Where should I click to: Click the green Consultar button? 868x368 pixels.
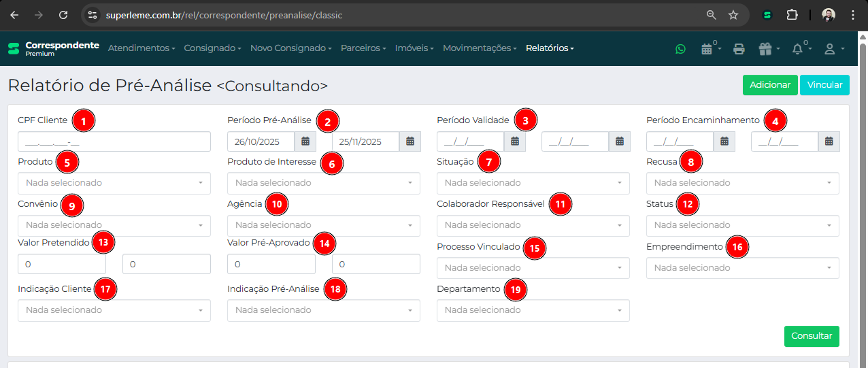[x=812, y=336]
